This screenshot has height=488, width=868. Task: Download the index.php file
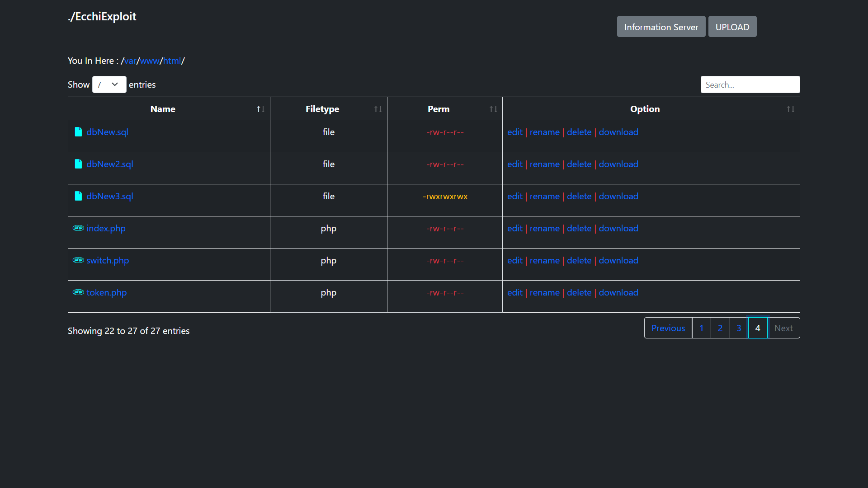(618, 228)
